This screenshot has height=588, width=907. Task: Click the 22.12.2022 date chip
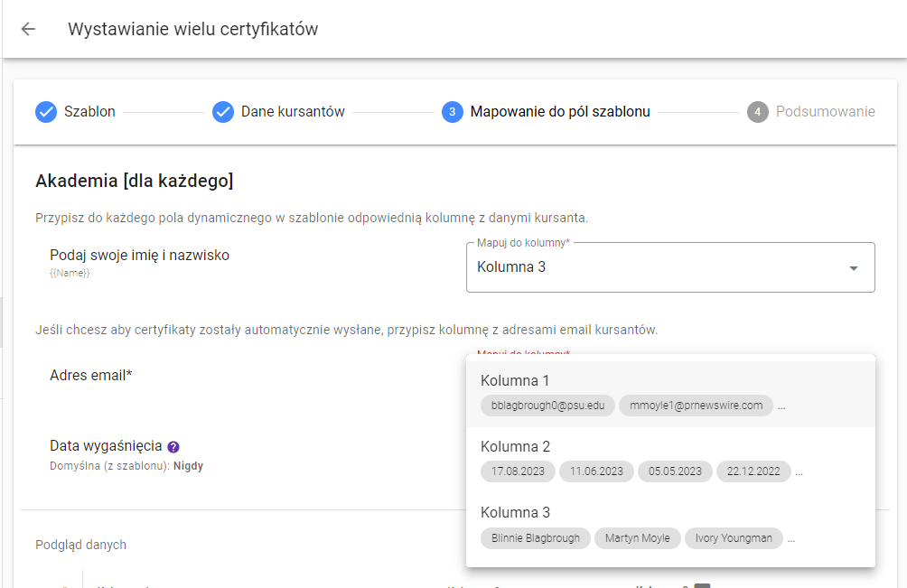coord(753,471)
